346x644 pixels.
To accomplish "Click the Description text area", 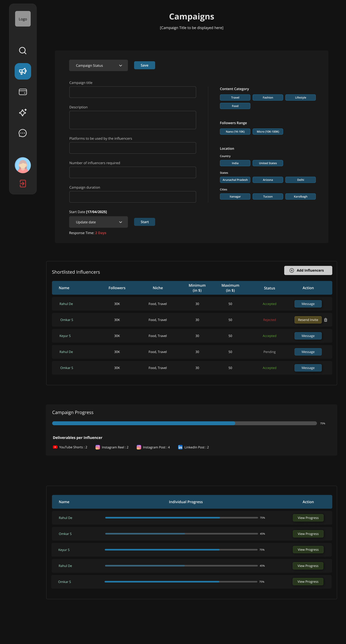I will [132, 120].
